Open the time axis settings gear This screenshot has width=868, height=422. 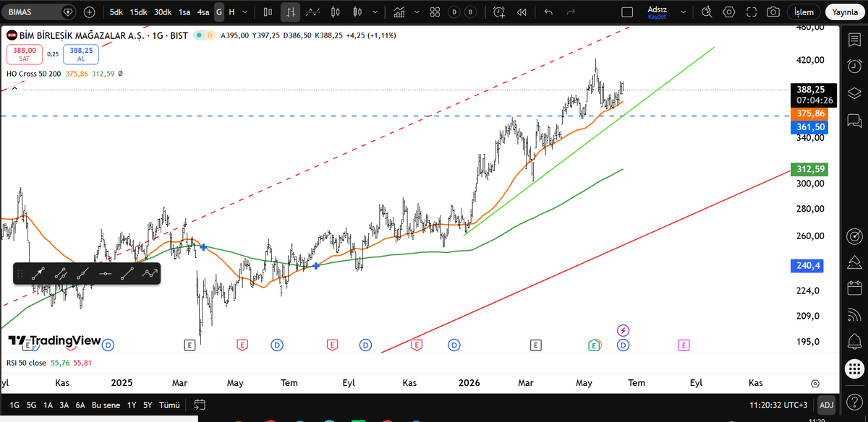tap(815, 383)
